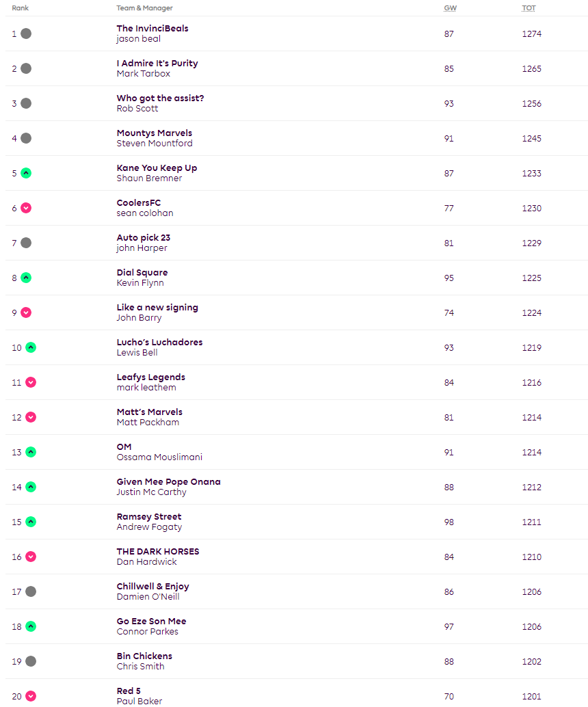Click green up-arrow icon at rank 10
This screenshot has width=588, height=707.
pos(31,347)
